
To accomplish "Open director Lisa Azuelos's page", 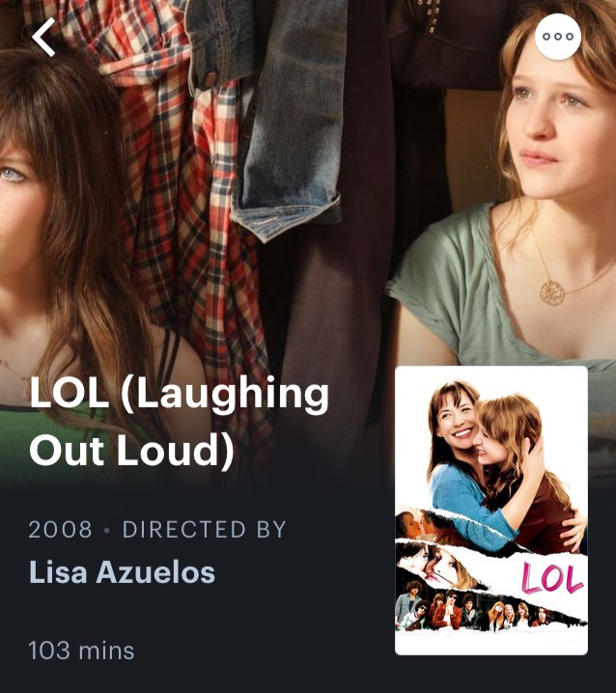I will (x=122, y=572).
